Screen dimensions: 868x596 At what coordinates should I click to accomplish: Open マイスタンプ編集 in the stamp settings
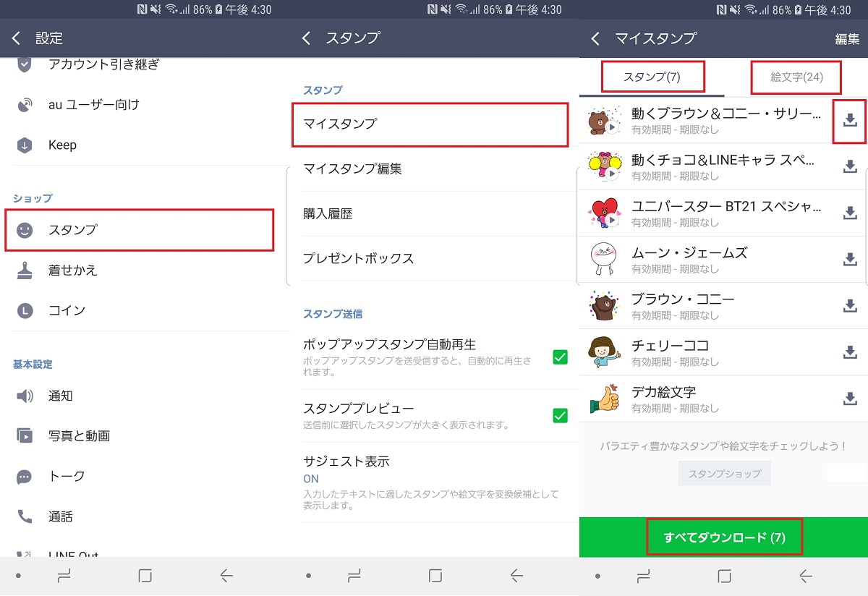click(x=433, y=169)
